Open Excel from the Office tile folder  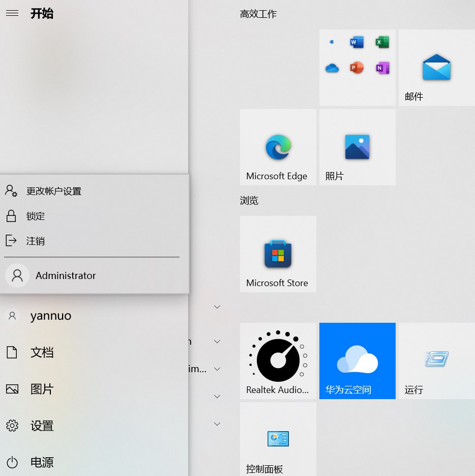click(382, 42)
